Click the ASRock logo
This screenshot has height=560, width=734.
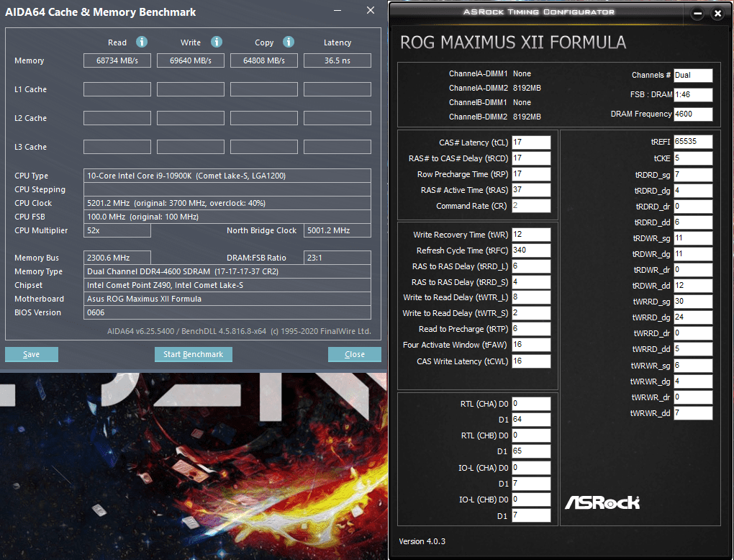(602, 502)
